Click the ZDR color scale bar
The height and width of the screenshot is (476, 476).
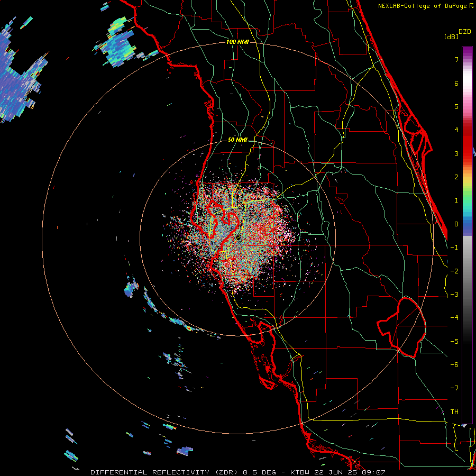coord(467,235)
